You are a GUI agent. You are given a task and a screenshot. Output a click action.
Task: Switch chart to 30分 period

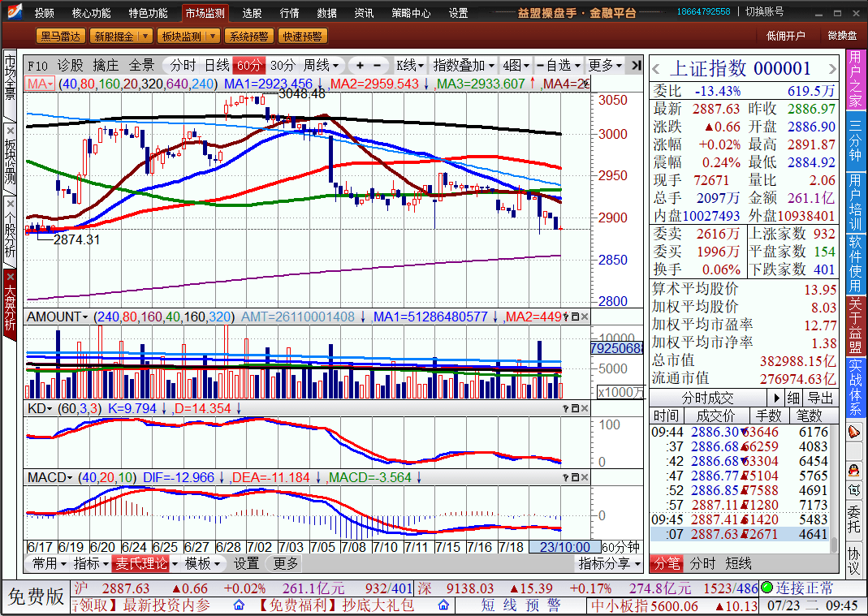click(x=283, y=65)
